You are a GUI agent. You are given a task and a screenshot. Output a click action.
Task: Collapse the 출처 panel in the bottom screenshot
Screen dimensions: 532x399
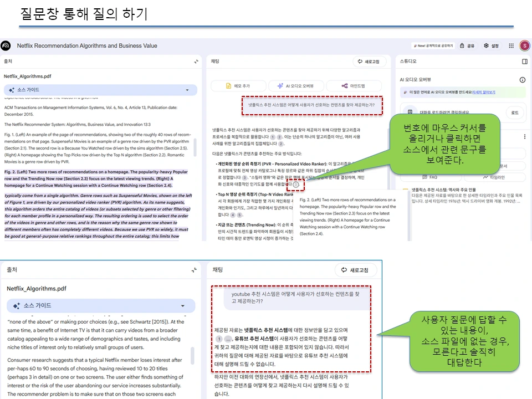coord(194,270)
